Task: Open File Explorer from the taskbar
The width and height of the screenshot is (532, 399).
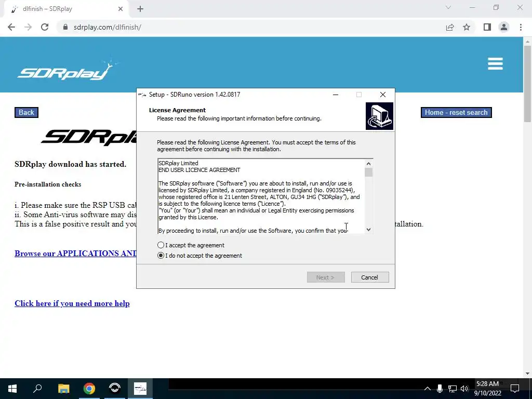Action: point(63,389)
